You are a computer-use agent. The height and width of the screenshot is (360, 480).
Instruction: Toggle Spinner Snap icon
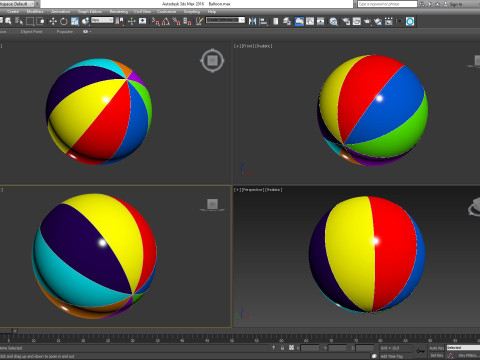click(187, 21)
